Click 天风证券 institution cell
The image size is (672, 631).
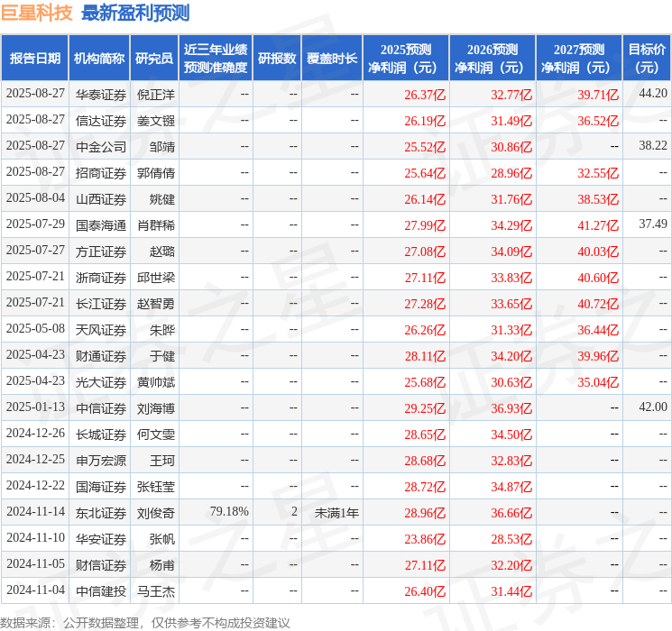[101, 330]
